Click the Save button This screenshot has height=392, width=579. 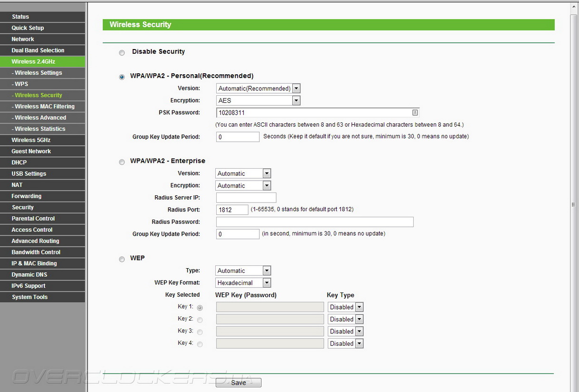[239, 382]
